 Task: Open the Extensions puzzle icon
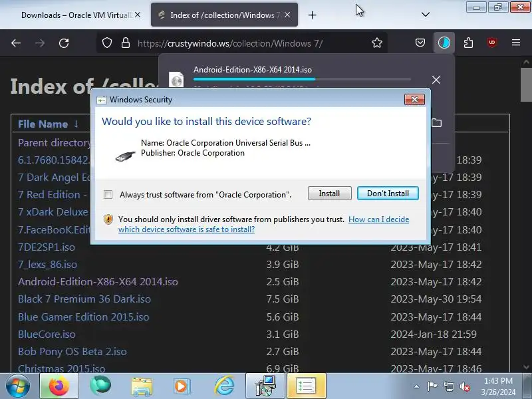click(468, 43)
